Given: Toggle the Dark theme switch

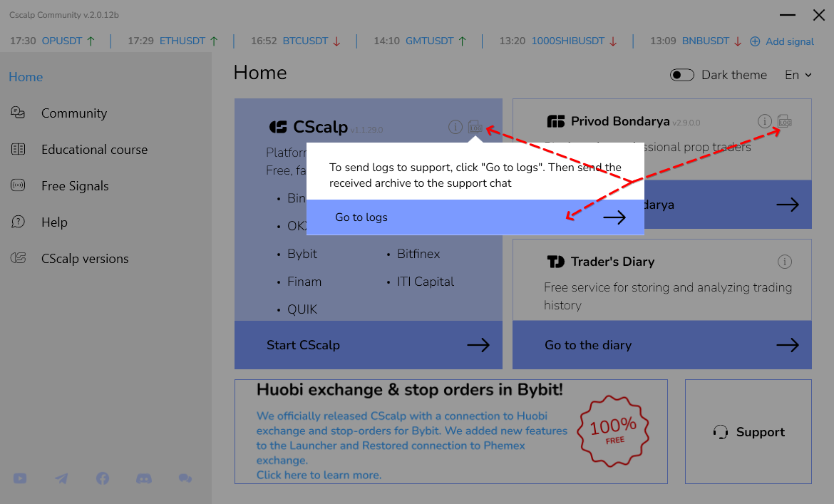Looking at the screenshot, I should tap(682, 75).
